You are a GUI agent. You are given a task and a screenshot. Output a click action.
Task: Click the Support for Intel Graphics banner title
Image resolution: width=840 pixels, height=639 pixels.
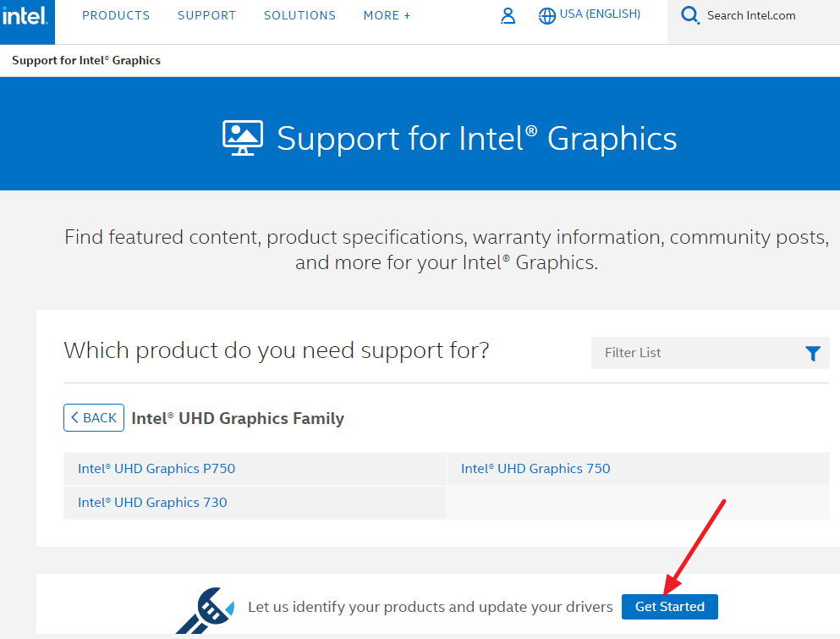477,139
